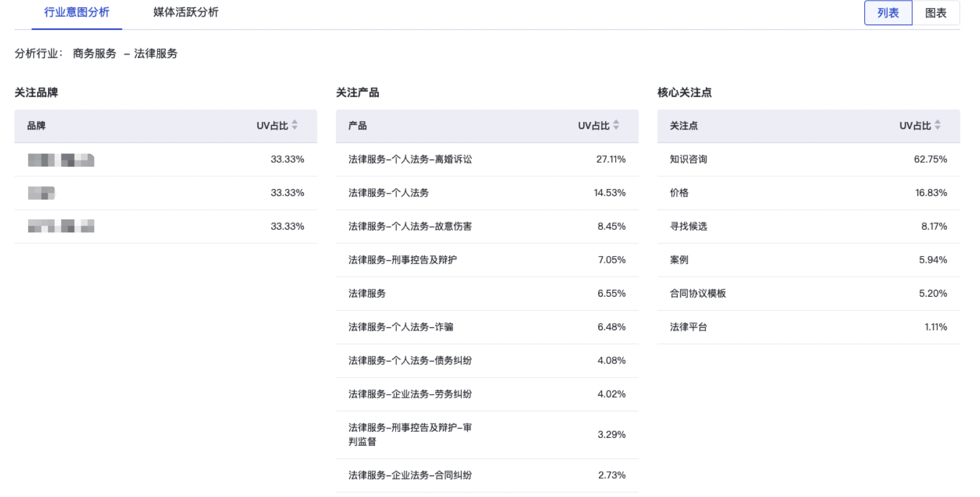The width and height of the screenshot is (980, 497).
Task: Select 法律服务-企业法务-合同纠纷 row
Action: [410, 475]
